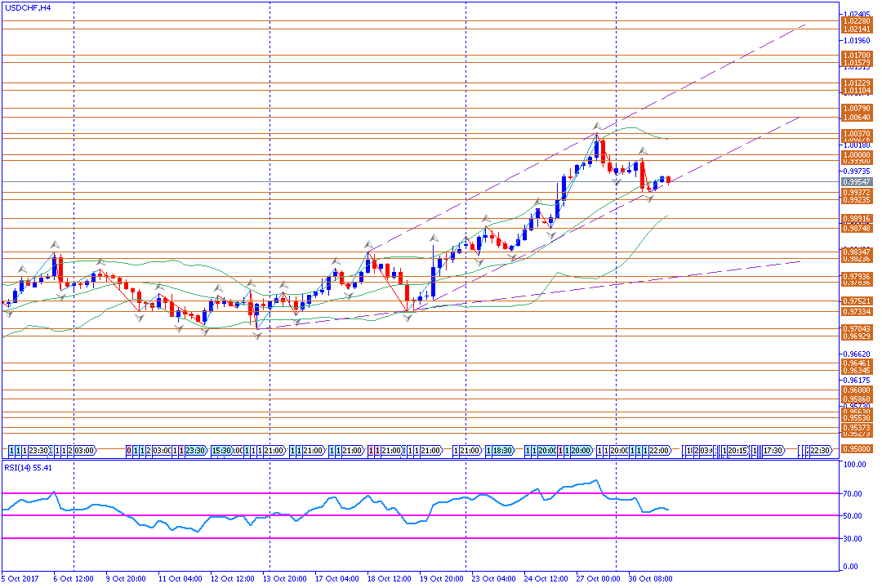Image resolution: width=882 pixels, height=588 pixels.
Task: Click the 0.95373 price level label
Action: pos(857,428)
